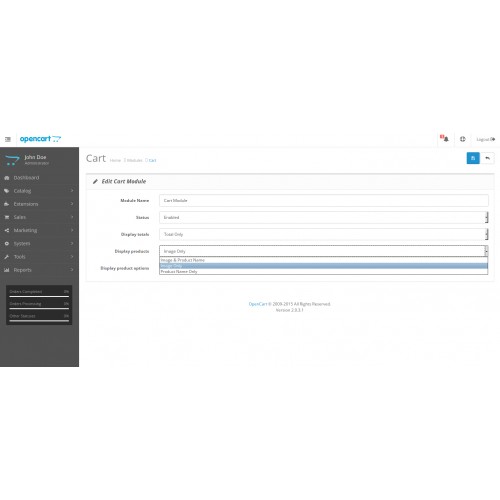Open the Status dropdown
Screen dimensions: 500x500
(324, 217)
